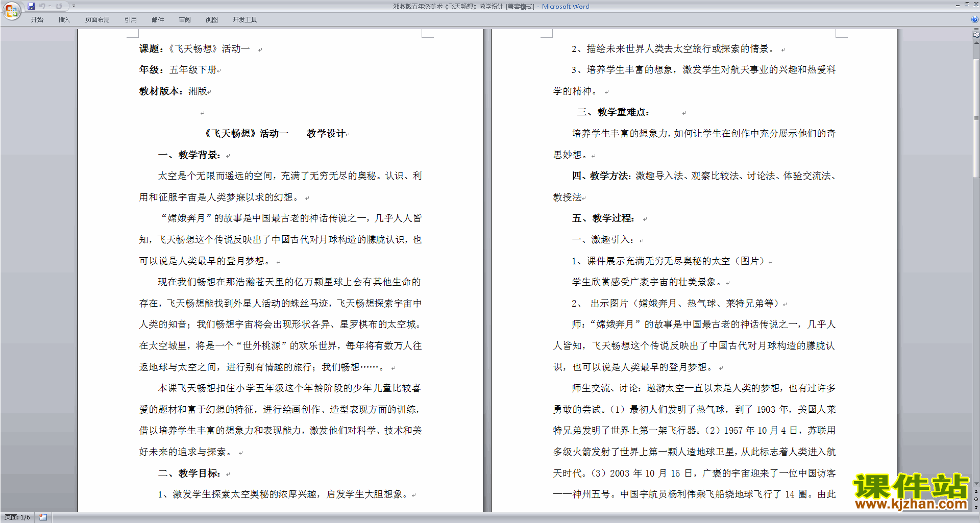This screenshot has height=523, width=980.
Task: Click the heading 一、教学背景:
Action: 189,155
